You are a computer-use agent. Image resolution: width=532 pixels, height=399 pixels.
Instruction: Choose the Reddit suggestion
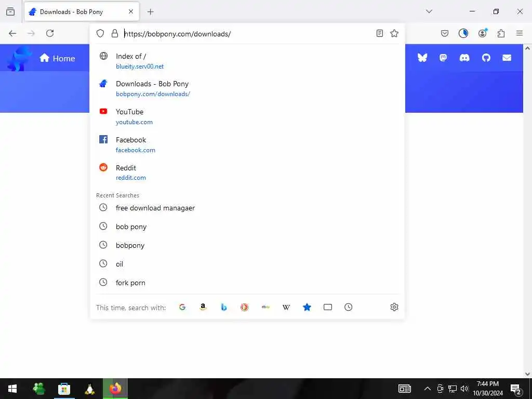tap(248, 172)
